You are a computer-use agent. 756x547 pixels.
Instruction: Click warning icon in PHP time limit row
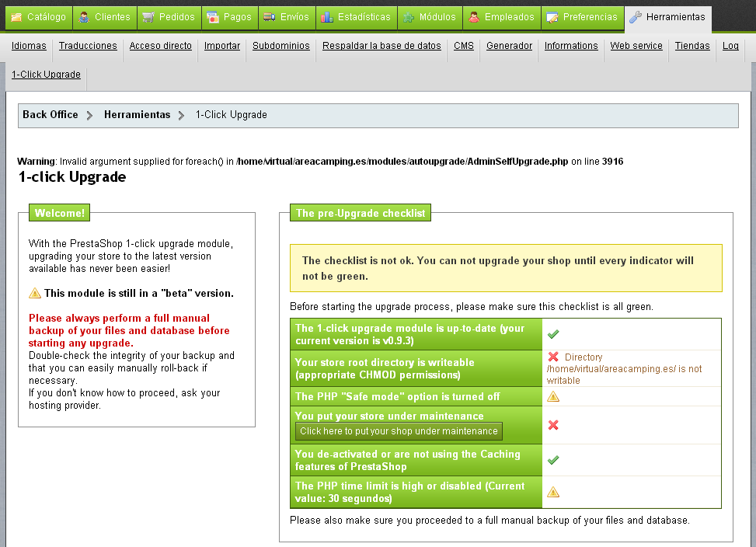click(553, 492)
